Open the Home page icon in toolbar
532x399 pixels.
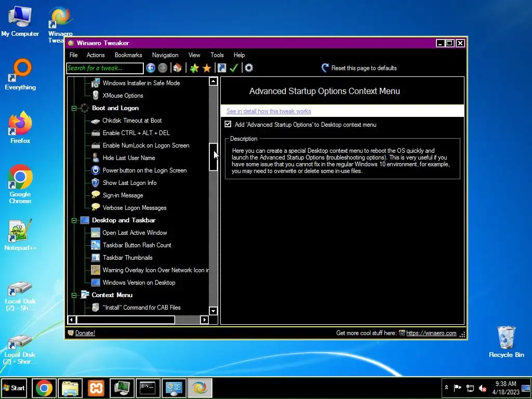point(177,68)
